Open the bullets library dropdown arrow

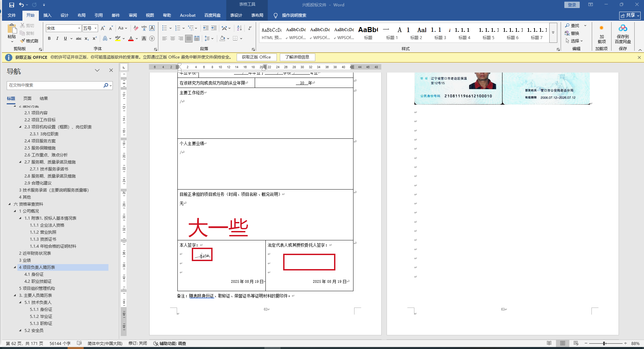(x=170, y=28)
